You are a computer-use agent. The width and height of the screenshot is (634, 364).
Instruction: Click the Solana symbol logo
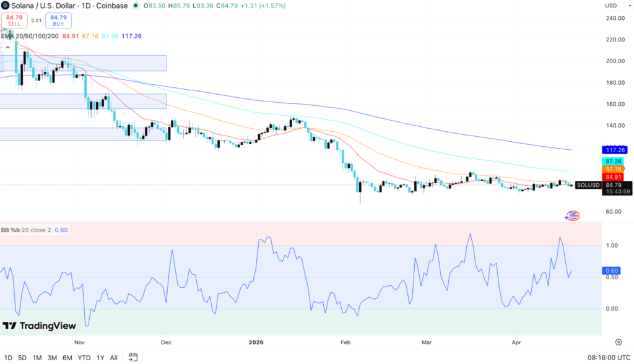pos(6,6)
